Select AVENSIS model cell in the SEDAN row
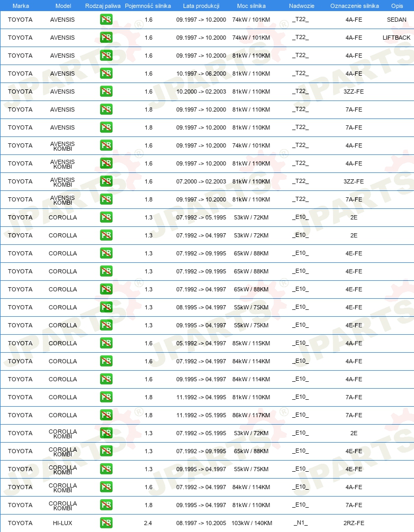 click(62, 20)
